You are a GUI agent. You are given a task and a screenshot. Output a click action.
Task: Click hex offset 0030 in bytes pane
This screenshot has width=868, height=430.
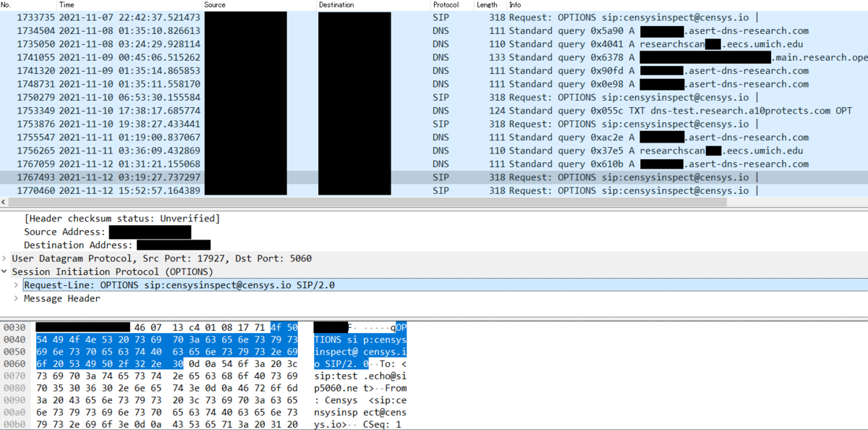point(14,327)
